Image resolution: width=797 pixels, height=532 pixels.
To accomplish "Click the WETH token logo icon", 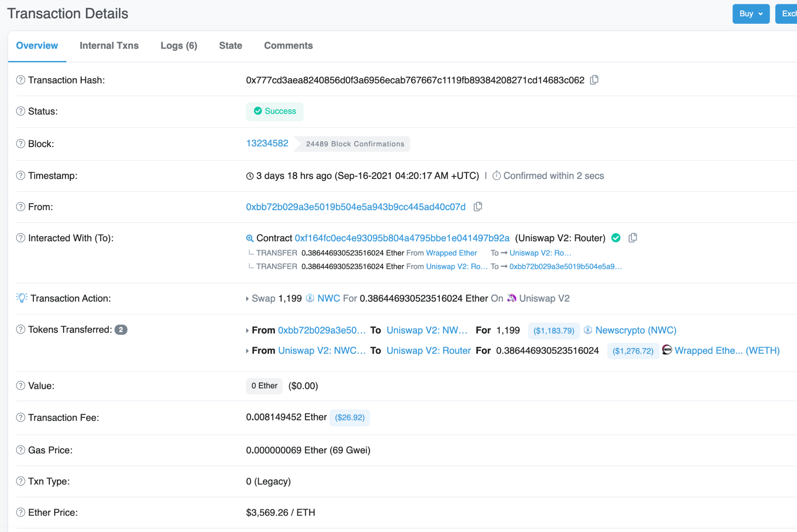I will 667,350.
